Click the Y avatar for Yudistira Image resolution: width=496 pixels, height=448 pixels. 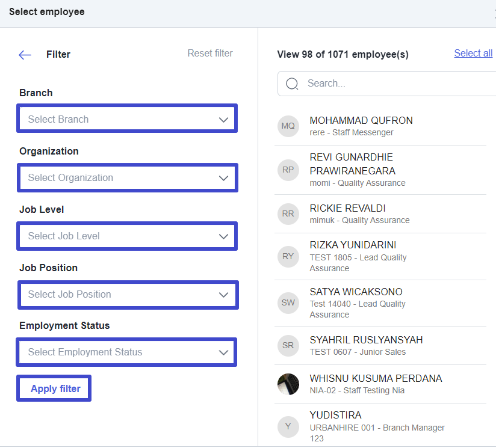pos(288,426)
